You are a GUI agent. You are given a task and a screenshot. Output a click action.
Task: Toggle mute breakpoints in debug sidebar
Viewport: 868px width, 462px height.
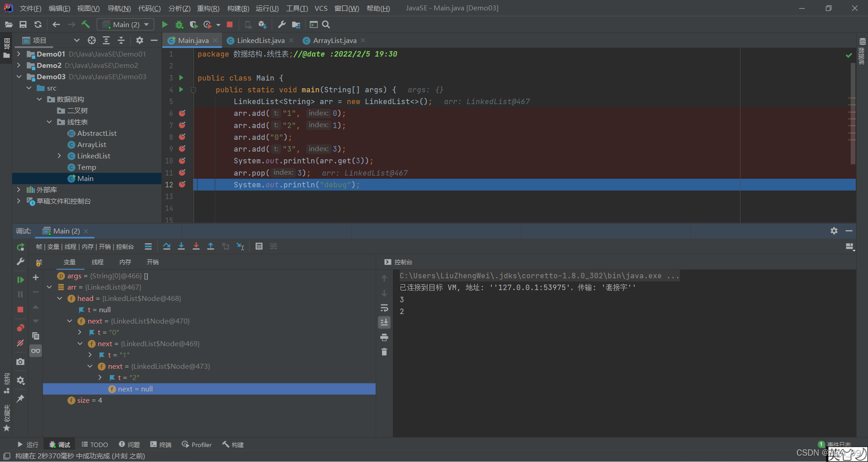pyautogui.click(x=20, y=343)
